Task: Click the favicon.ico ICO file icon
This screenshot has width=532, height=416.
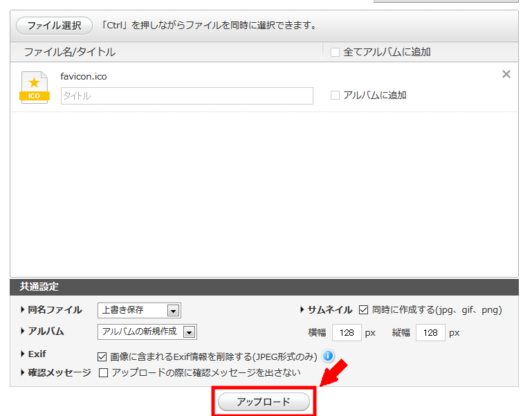Action: pos(35,88)
